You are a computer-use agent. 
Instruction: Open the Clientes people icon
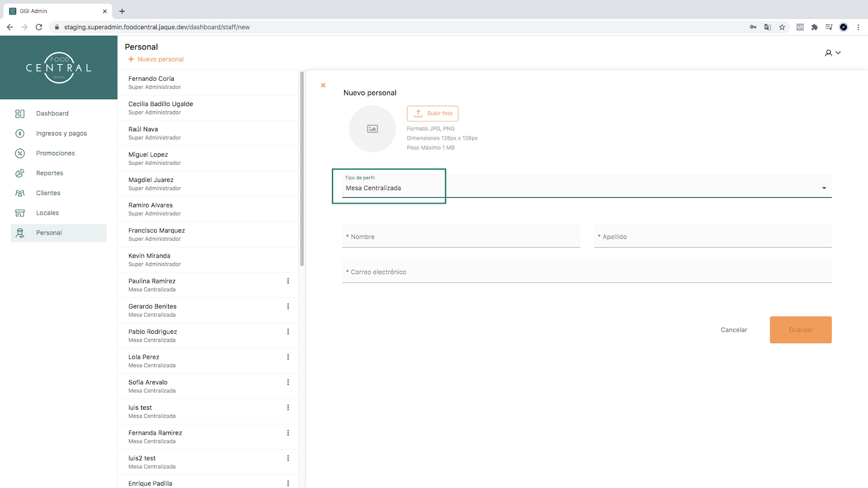[20, 193]
